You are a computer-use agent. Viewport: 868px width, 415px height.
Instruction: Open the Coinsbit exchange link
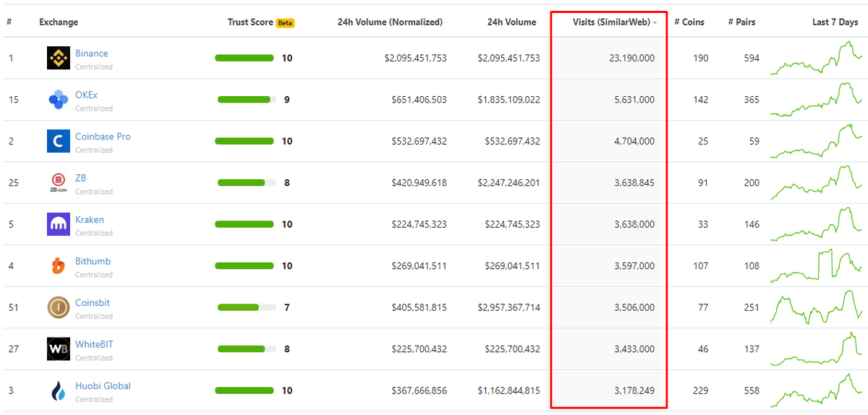coord(93,303)
